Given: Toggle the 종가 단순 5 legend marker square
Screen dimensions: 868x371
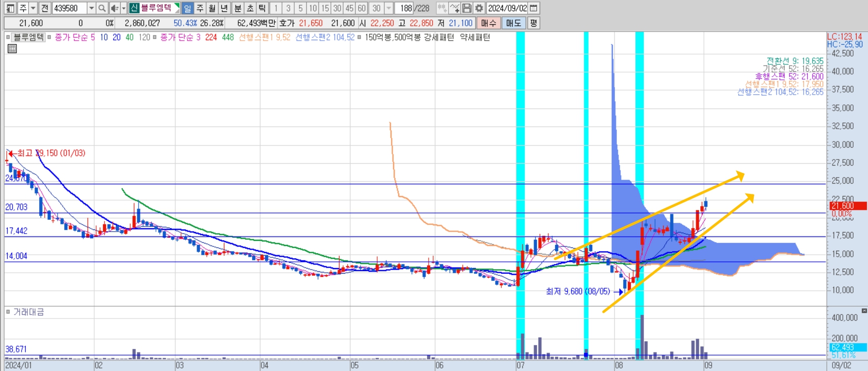Looking at the screenshot, I should [x=49, y=37].
